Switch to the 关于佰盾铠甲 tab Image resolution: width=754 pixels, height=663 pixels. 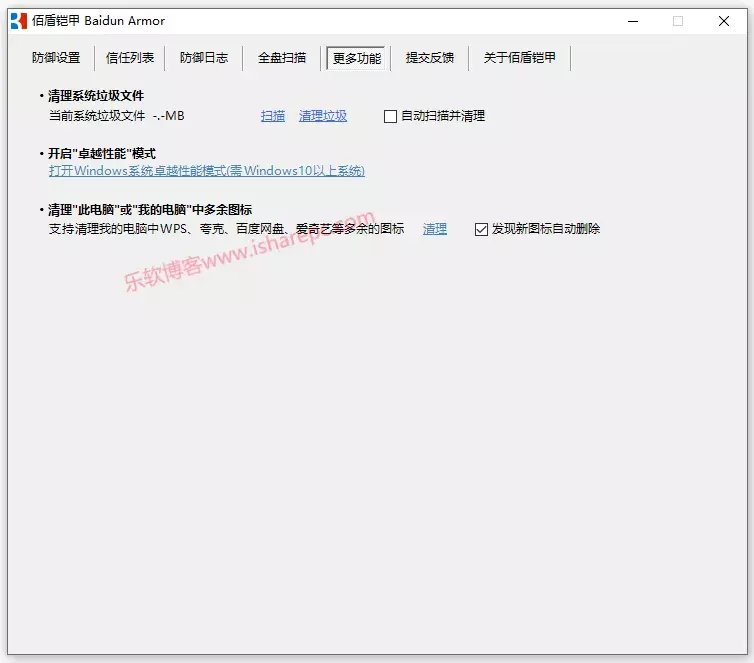[x=519, y=58]
